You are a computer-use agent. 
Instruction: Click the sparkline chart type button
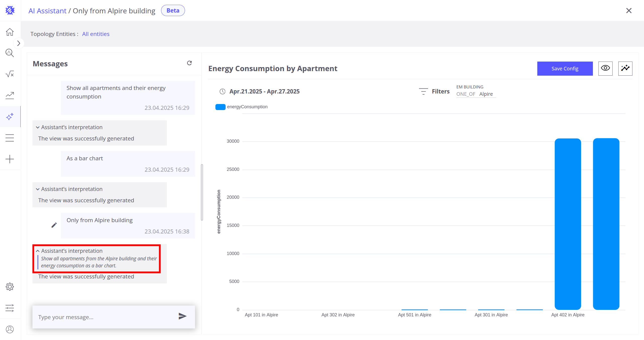pyautogui.click(x=625, y=68)
